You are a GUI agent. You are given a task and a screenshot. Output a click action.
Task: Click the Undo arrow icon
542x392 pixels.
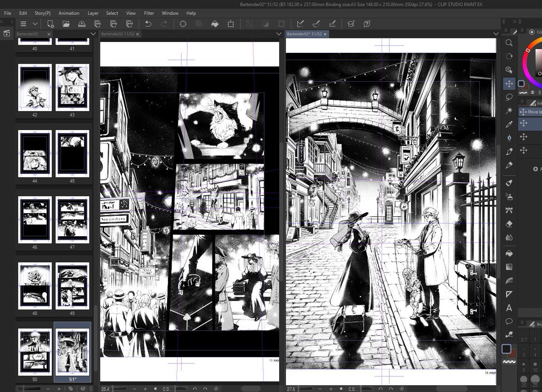(x=148, y=24)
